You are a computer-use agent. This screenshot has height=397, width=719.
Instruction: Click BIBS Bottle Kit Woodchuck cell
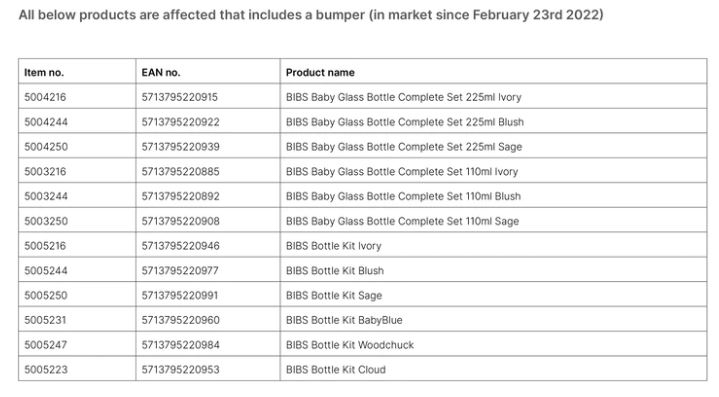[x=493, y=344]
